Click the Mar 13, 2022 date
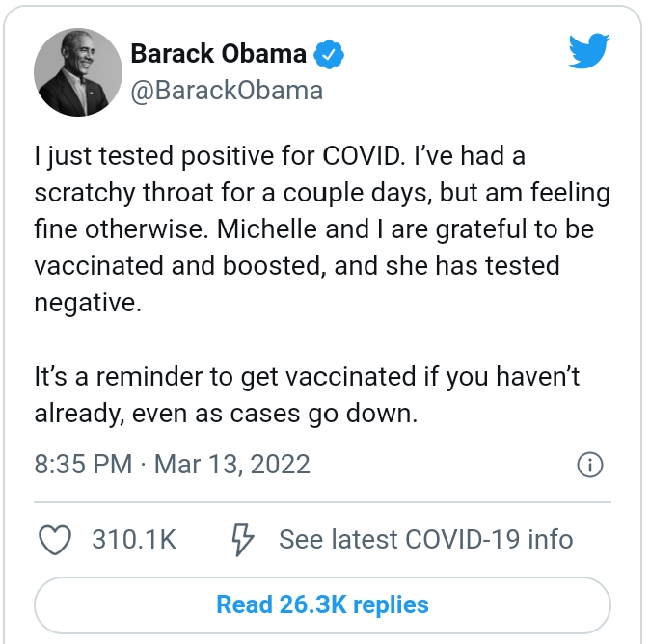Screen dimensions: 650x644 tap(232, 464)
